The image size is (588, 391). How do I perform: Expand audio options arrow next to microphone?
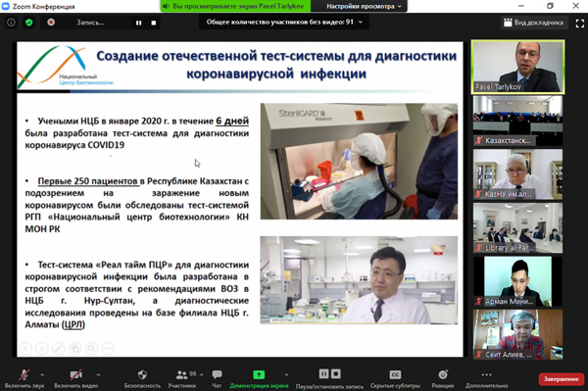[x=42, y=374]
